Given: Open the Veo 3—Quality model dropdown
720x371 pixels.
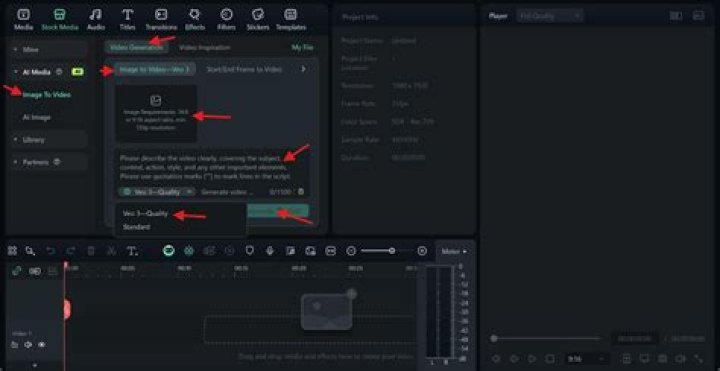Looking at the screenshot, I should 157,192.
